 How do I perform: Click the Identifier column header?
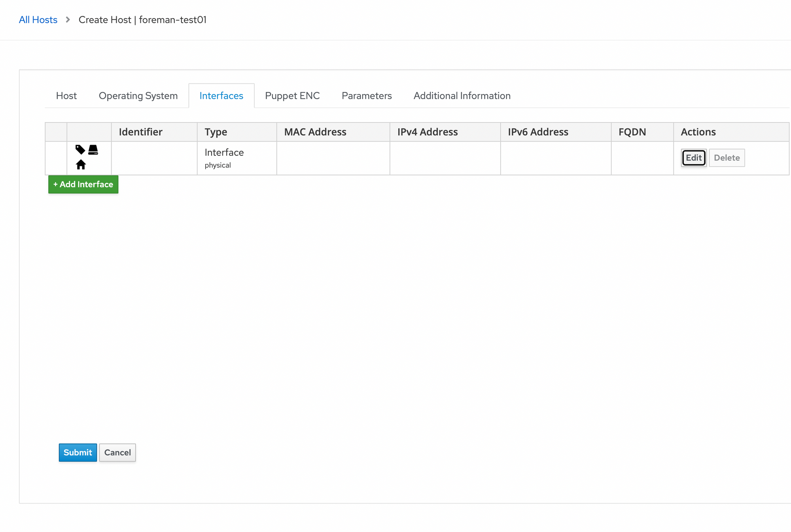140,132
